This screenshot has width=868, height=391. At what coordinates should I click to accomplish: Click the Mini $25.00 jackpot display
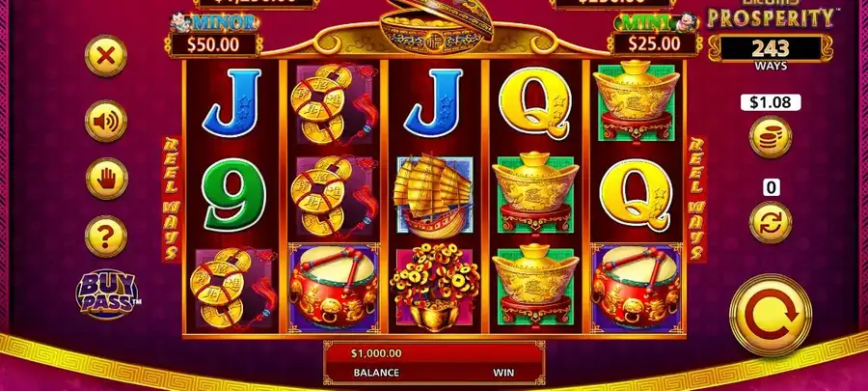click(655, 36)
